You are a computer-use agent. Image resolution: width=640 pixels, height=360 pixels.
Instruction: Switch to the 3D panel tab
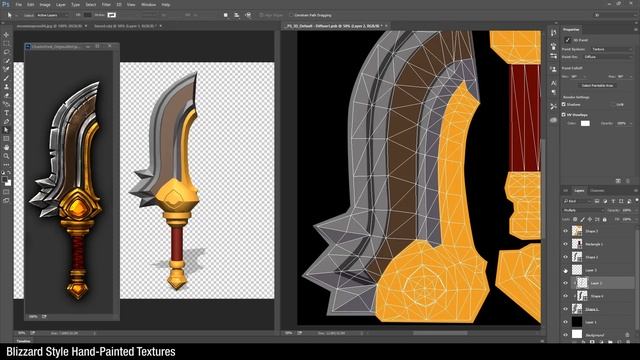tap(566, 191)
